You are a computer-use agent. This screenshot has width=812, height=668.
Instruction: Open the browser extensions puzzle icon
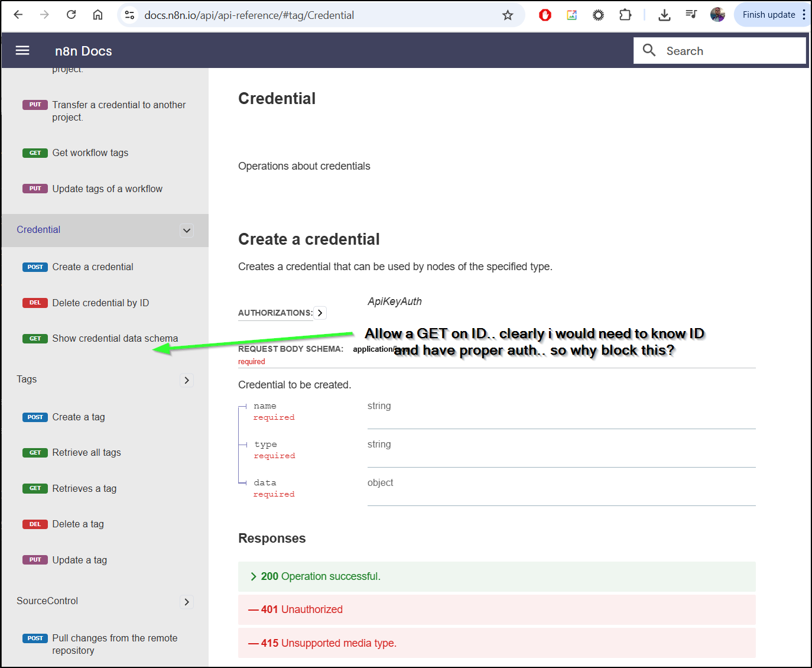pos(625,15)
